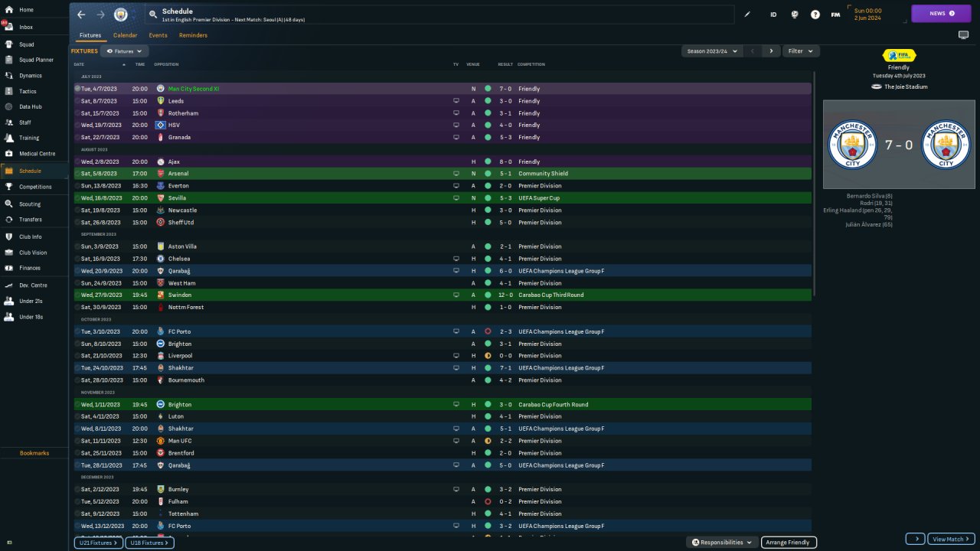980x551 pixels.
Task: Click The Joie Stadium venue name
Action: [906, 87]
